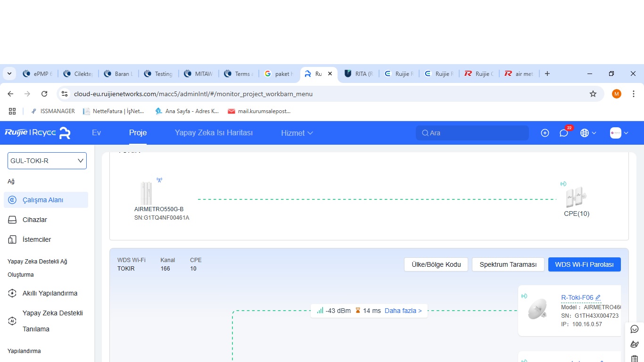Click the R-Toki-F06 wireless status icon

pos(524,296)
